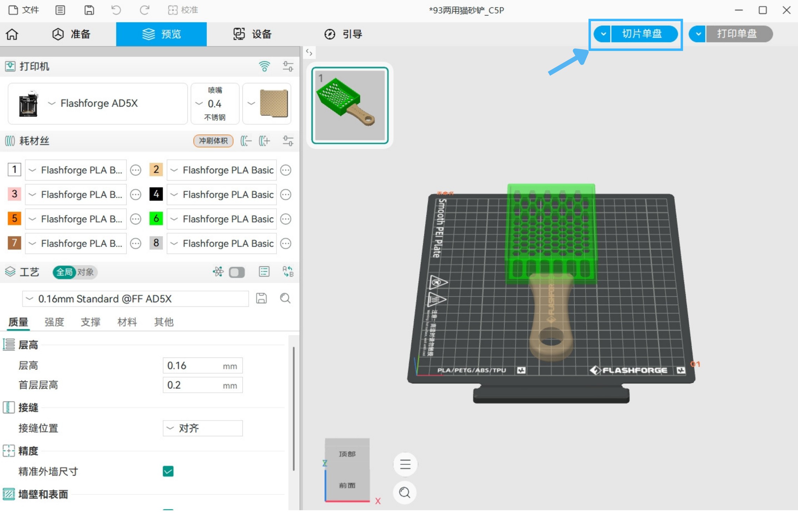The height and width of the screenshot is (532, 798).
Task: Open the 接缝位置 seam position dropdown
Action: coord(203,428)
